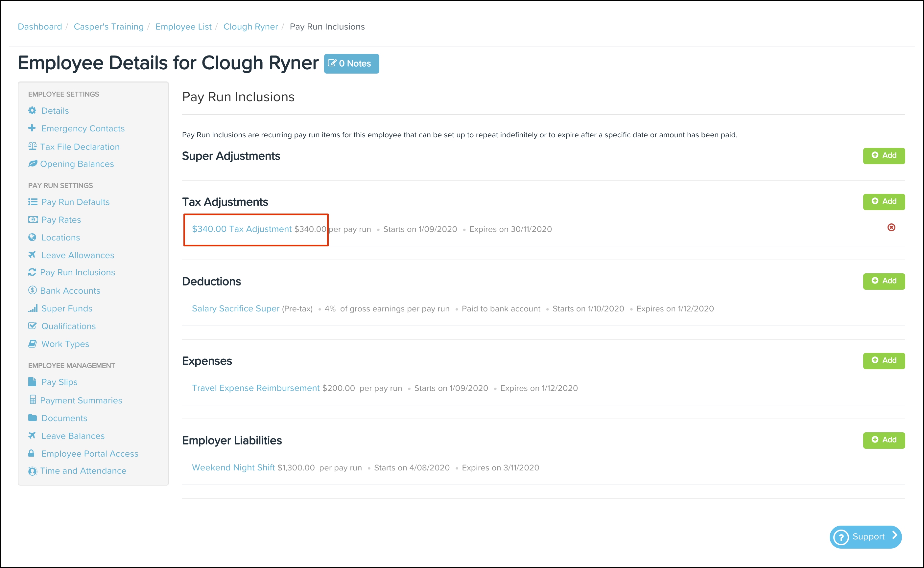Click the gear icon beside Details
The height and width of the screenshot is (568, 924).
coord(32,110)
